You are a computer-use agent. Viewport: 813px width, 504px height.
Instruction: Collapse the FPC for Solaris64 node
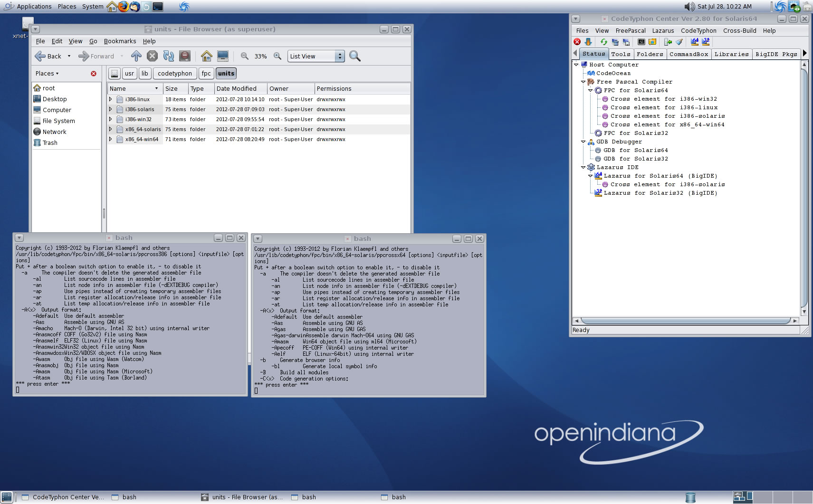tap(591, 90)
